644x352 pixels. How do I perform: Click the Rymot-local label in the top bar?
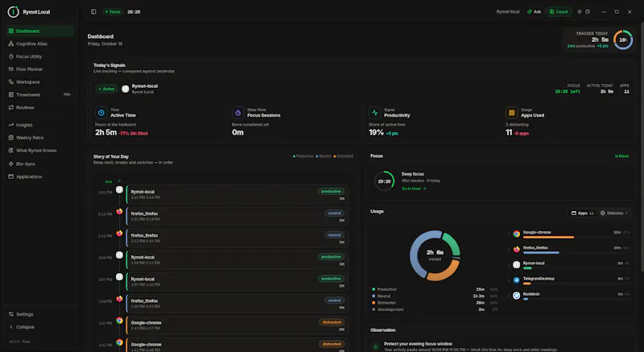click(x=508, y=12)
